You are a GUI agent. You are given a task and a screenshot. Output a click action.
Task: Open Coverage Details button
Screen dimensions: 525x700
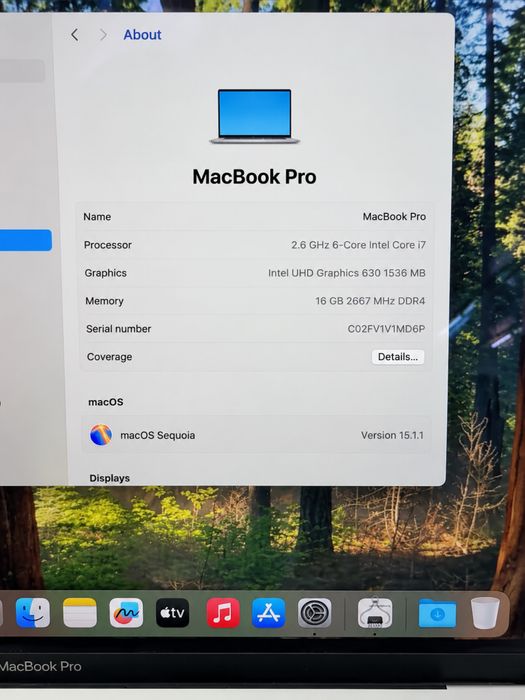[398, 357]
